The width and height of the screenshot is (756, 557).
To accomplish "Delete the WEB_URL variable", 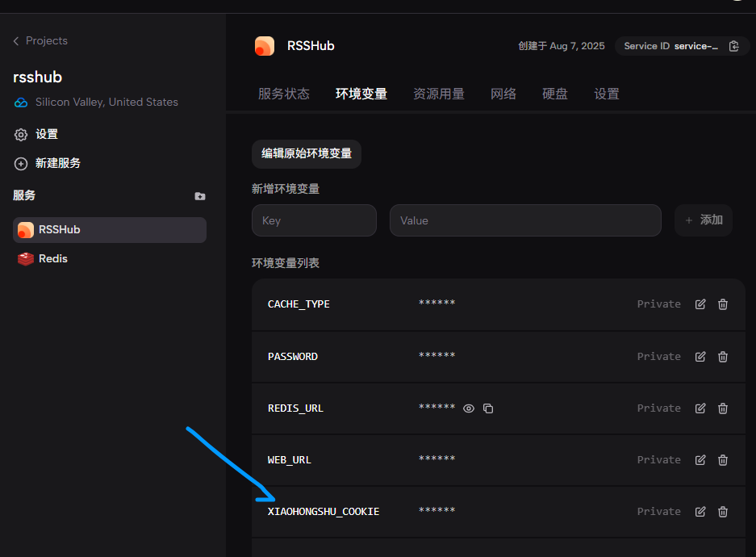I will point(723,460).
